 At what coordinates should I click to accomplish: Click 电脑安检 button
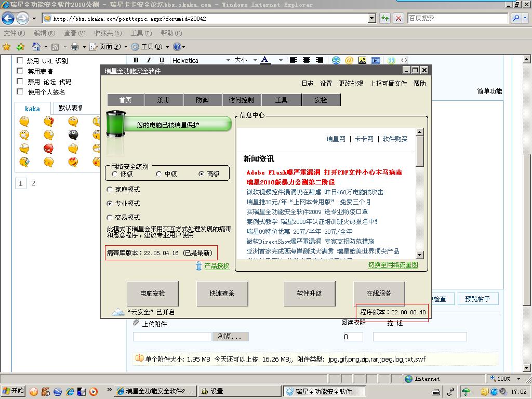pos(153,293)
